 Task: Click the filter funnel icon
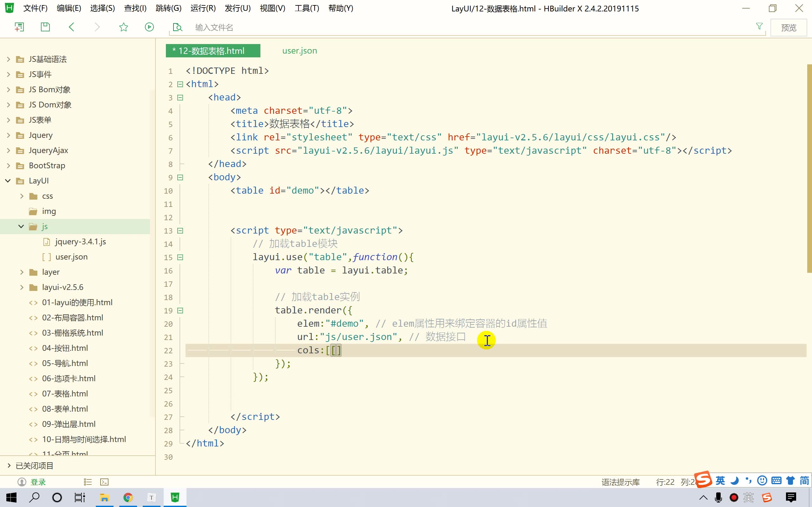click(x=759, y=26)
